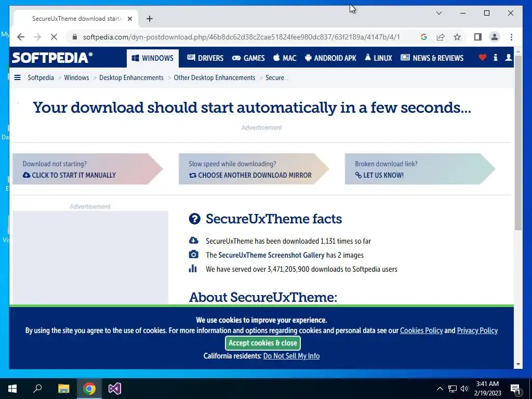Viewport: 532px width, 399px height.
Task: Click the padlock site info icon
Action: coord(75,37)
